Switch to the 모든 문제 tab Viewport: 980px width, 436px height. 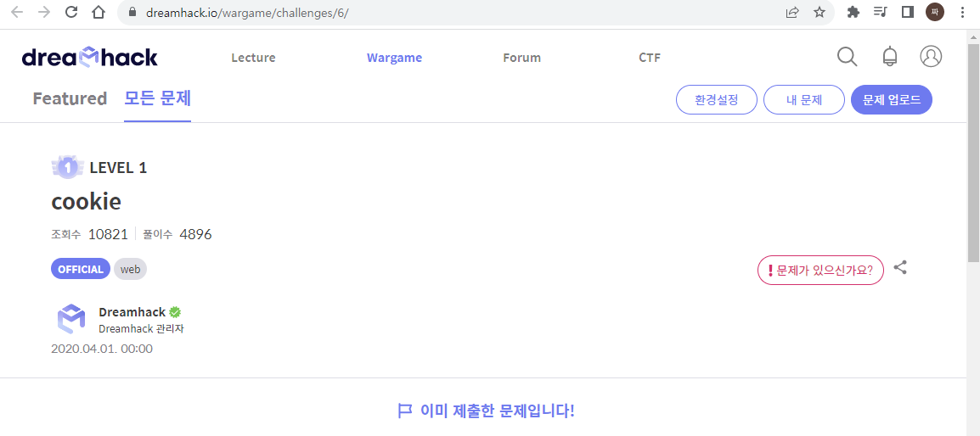(157, 98)
